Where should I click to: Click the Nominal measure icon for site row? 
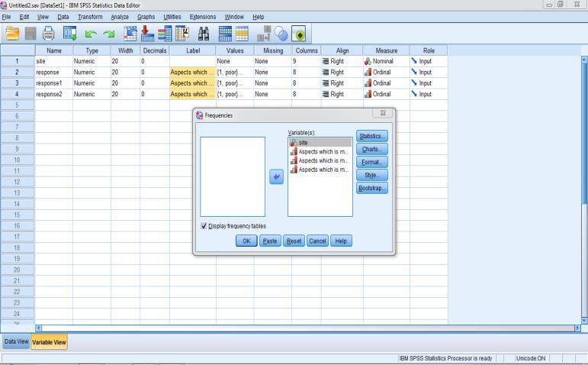click(368, 61)
